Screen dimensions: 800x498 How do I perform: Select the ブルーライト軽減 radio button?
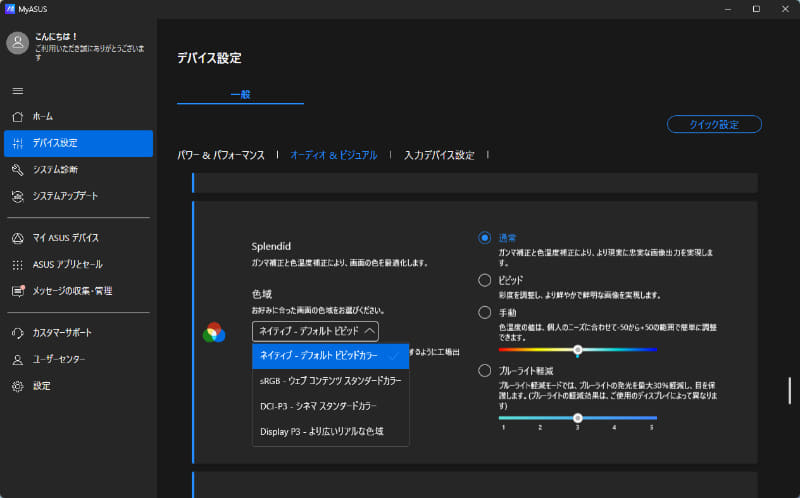[x=484, y=370]
